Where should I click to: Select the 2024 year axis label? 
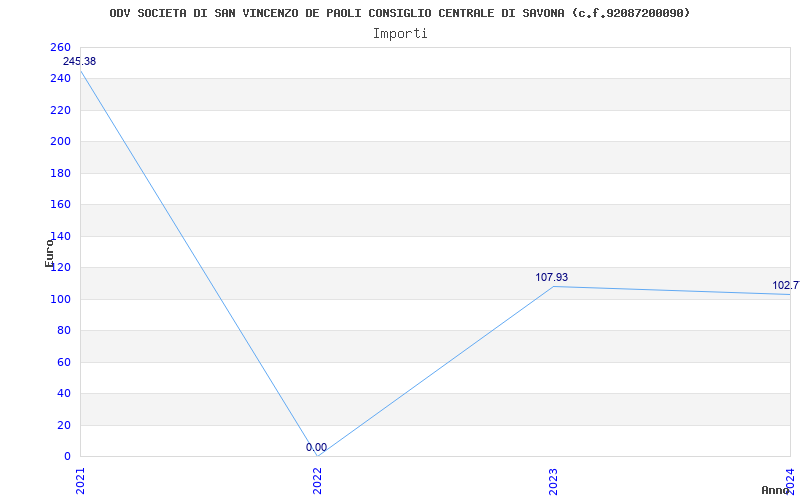coord(790,480)
